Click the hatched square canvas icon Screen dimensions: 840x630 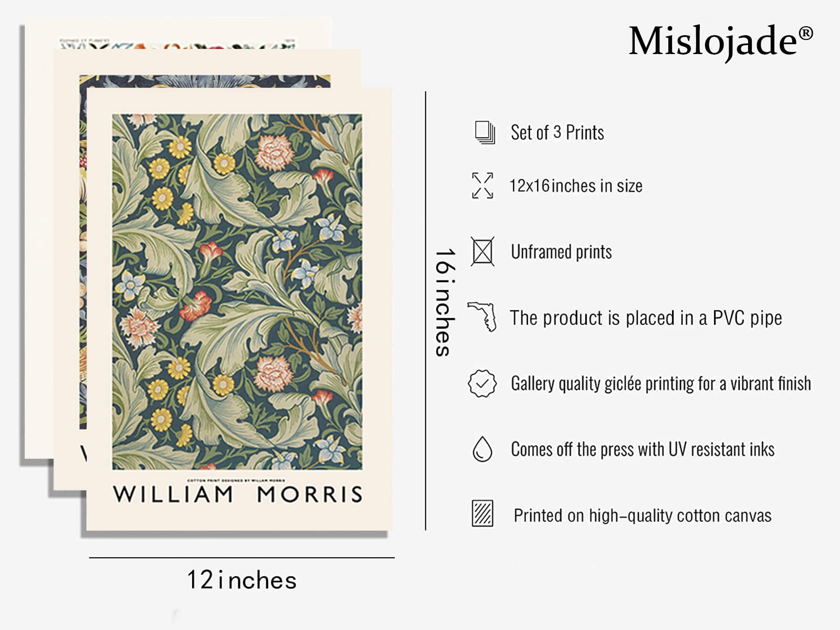[x=482, y=513]
